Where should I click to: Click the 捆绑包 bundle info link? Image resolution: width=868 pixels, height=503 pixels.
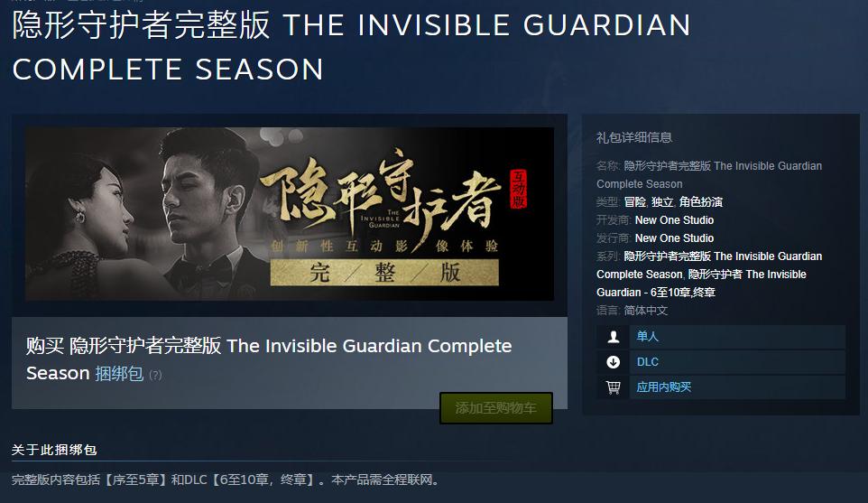click(119, 373)
